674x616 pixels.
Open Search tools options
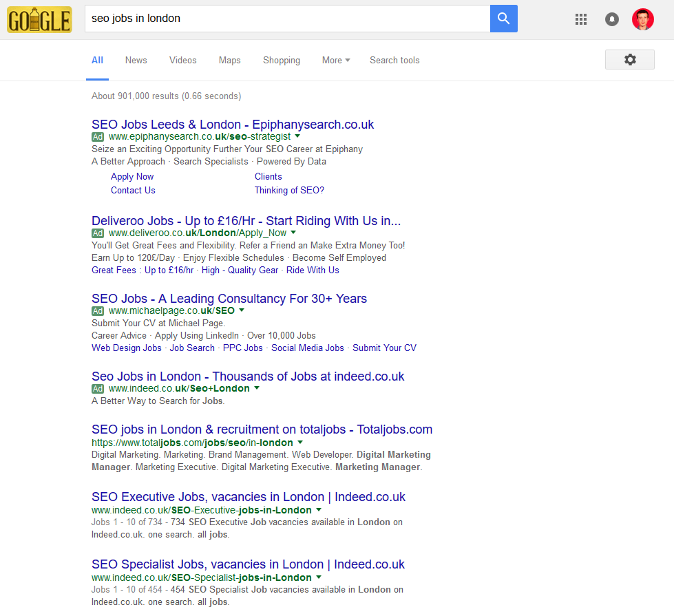(394, 60)
